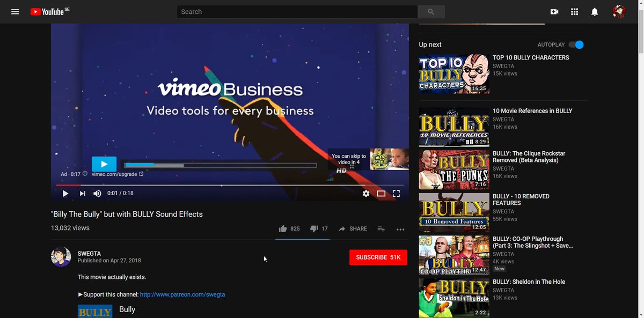644x318 pixels.
Task: Open the YouTube apps grid icon
Action: 574,12
